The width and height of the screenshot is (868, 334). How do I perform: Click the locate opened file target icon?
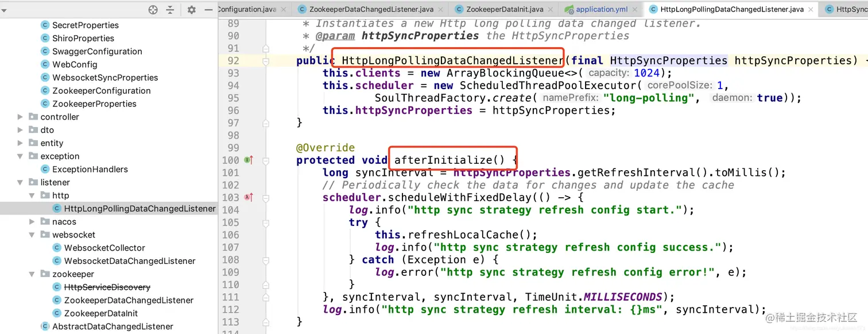pos(153,10)
